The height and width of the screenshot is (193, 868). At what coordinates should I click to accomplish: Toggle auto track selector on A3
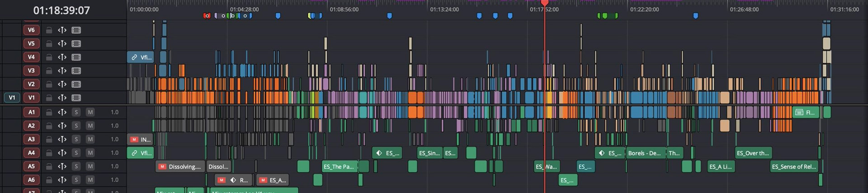[62, 139]
